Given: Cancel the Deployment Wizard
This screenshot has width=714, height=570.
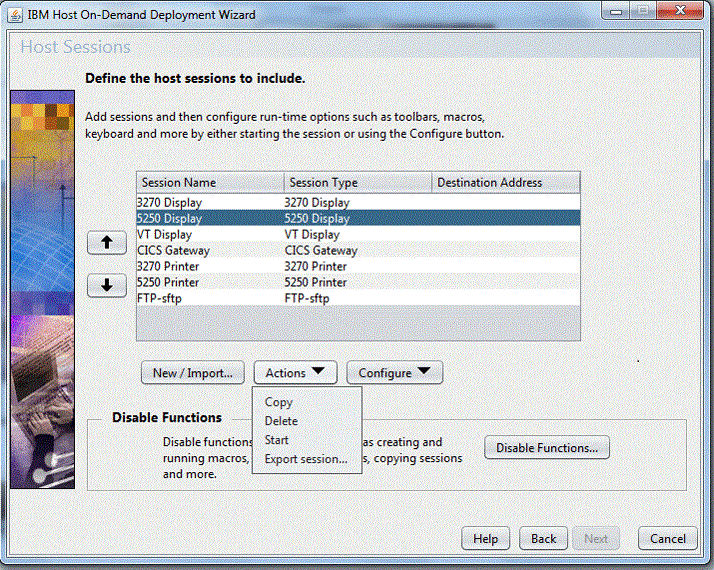Looking at the screenshot, I should [x=668, y=539].
